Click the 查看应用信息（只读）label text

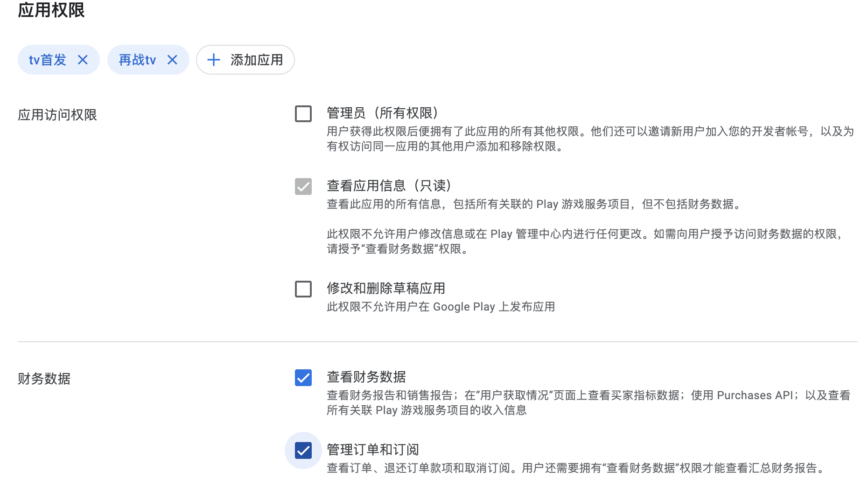coord(389,185)
